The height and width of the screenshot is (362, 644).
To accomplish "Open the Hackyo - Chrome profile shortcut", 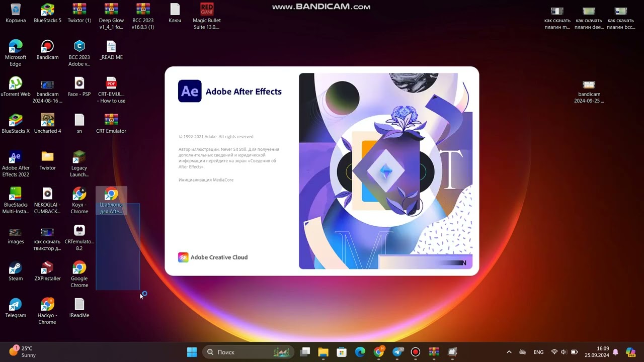I will point(47,312).
